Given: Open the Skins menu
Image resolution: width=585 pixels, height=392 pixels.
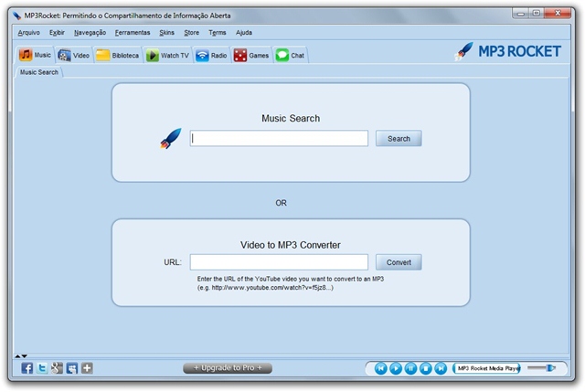Looking at the screenshot, I should click(166, 33).
